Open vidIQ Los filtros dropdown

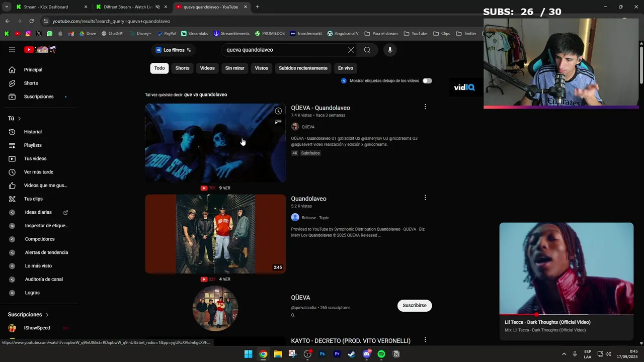173,50
